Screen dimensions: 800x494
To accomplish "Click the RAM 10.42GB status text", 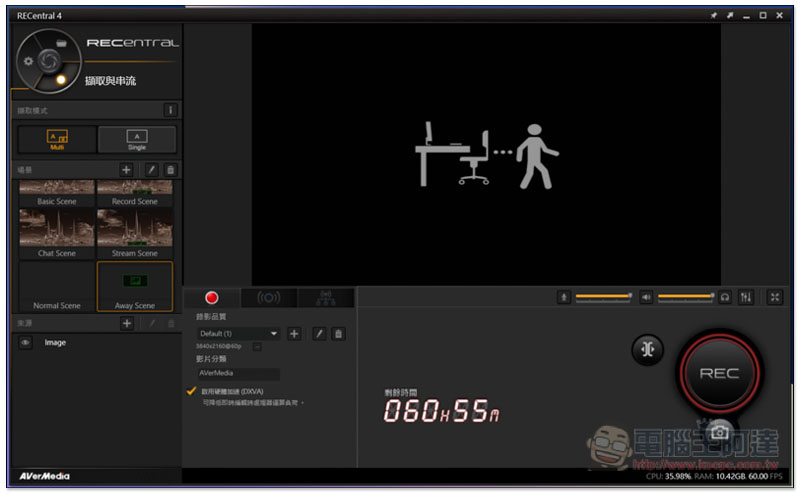I will click(720, 476).
